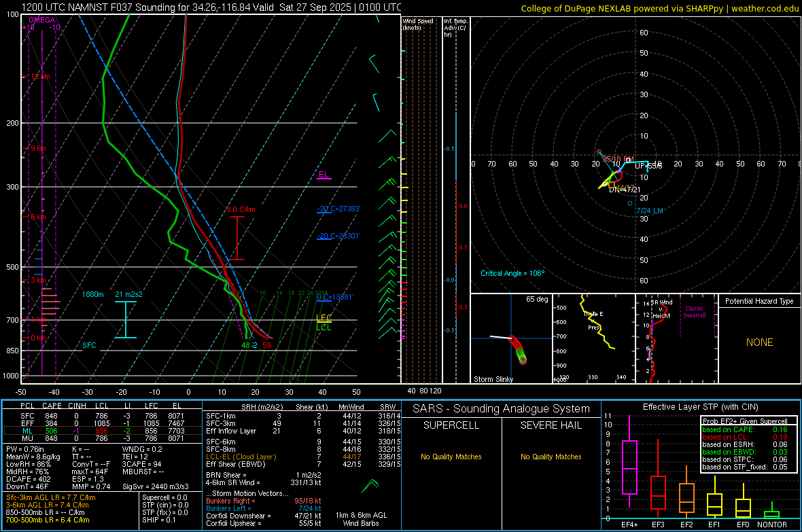Click the PW = 0.76in value
The image size is (802, 532).
24,449
